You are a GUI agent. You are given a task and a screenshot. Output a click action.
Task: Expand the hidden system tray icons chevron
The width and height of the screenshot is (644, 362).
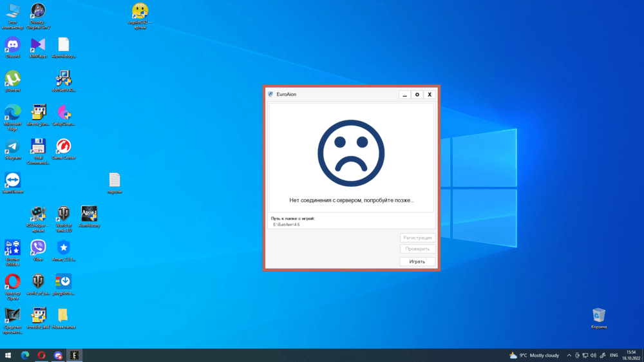tap(569, 355)
